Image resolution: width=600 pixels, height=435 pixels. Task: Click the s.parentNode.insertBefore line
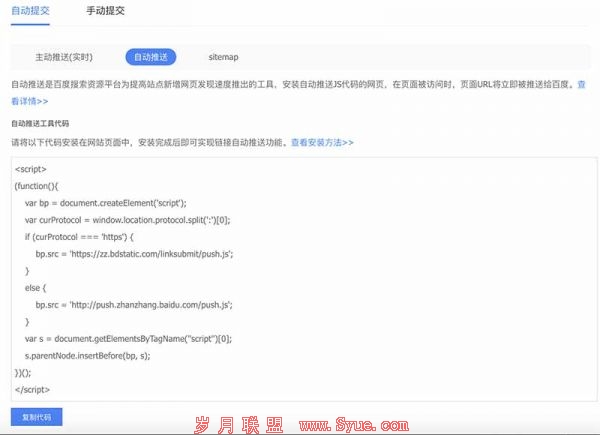pos(88,356)
